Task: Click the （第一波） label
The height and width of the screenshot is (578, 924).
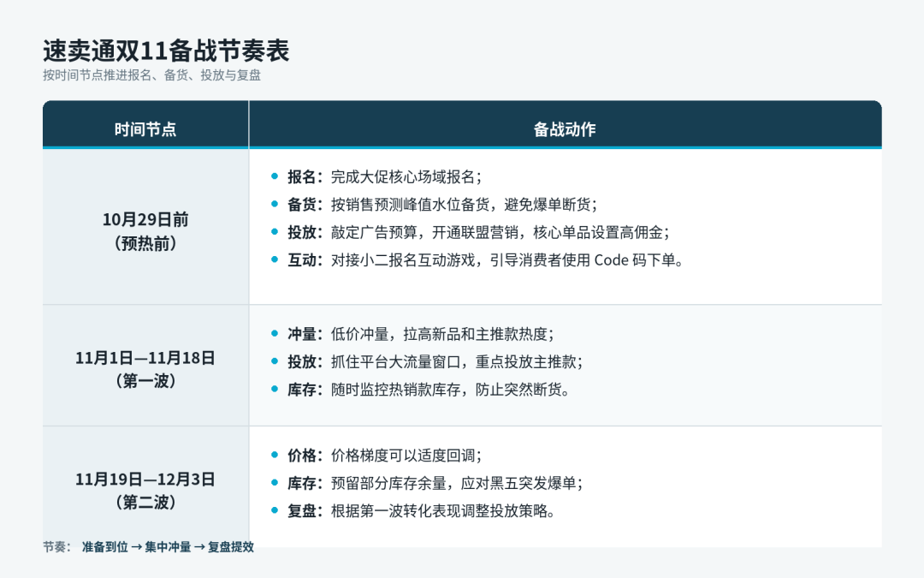Action: 145,381
